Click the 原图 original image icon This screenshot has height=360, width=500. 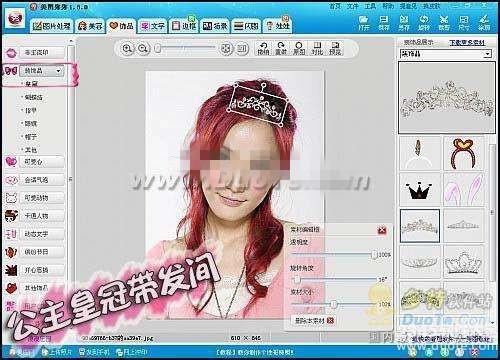[299, 49]
